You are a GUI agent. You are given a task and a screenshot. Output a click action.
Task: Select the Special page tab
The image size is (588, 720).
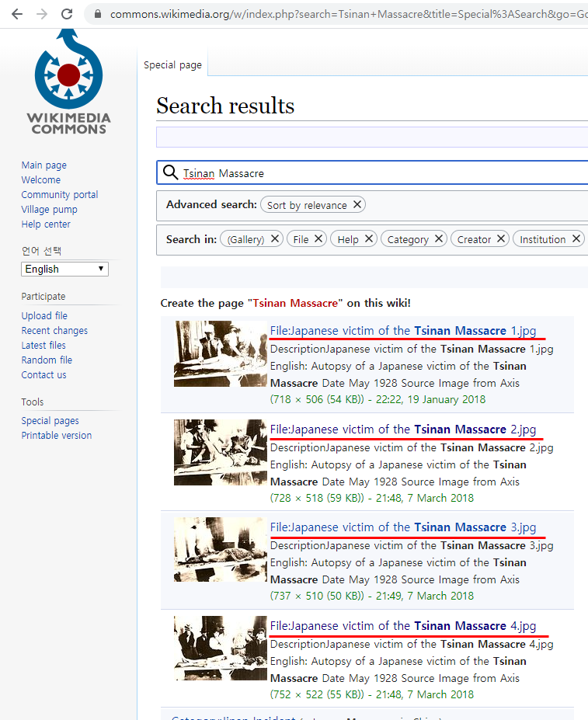click(172, 65)
